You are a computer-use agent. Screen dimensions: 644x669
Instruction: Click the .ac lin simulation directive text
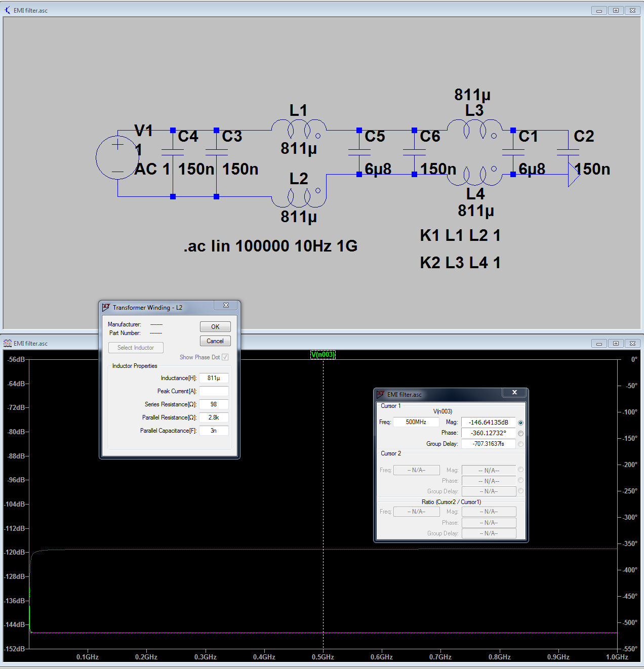click(x=270, y=246)
